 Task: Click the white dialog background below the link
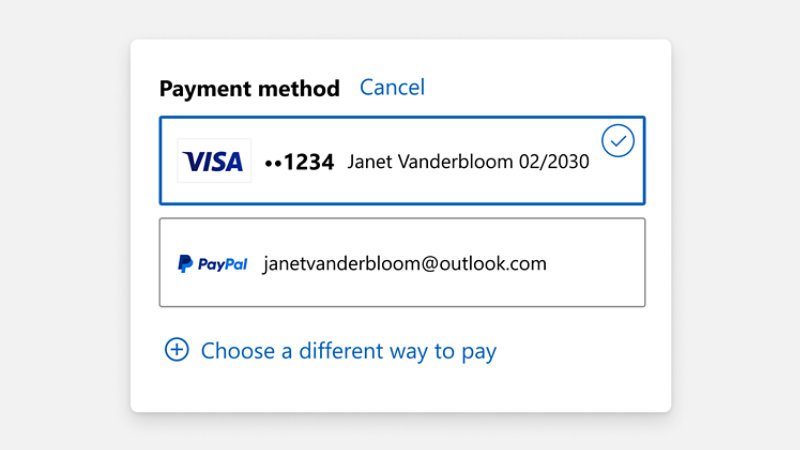tap(401, 390)
